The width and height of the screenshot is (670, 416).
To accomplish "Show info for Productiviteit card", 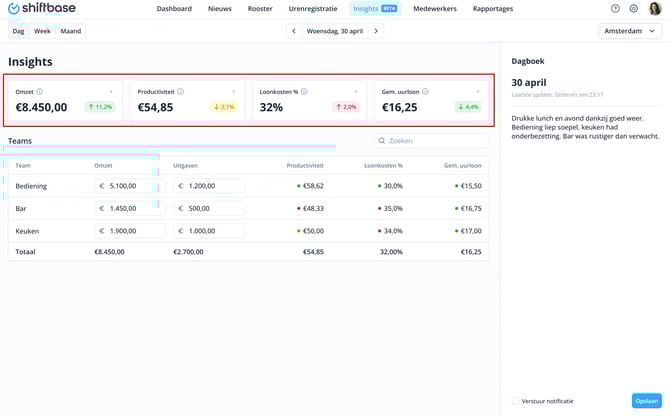I will click(x=181, y=92).
